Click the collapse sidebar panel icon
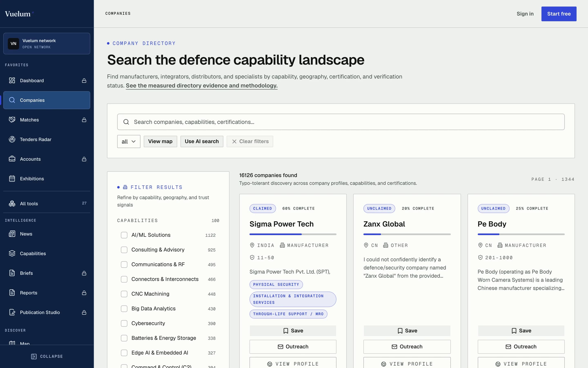The height and width of the screenshot is (368, 588). click(34, 356)
